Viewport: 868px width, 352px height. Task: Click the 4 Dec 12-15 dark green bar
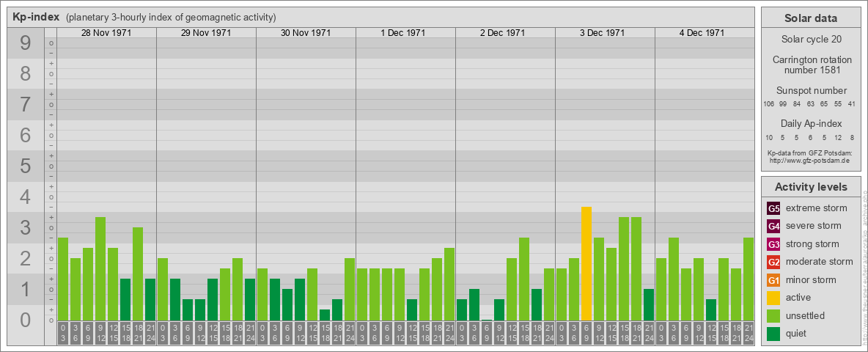[711, 310]
